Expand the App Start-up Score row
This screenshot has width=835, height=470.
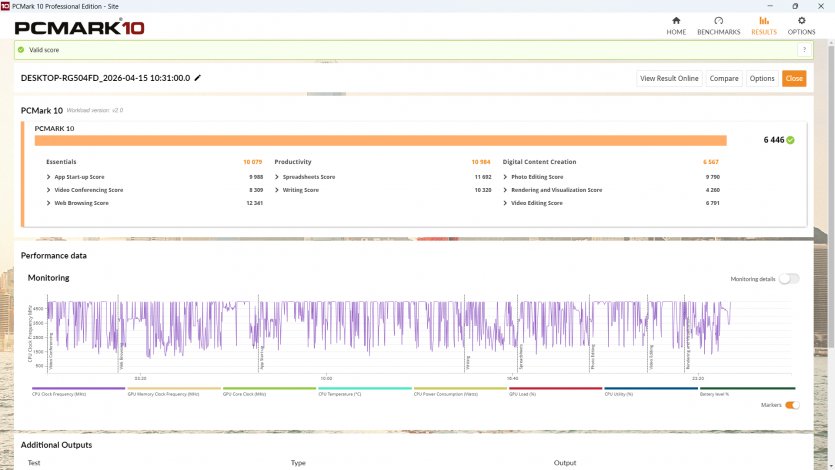[x=49, y=176]
